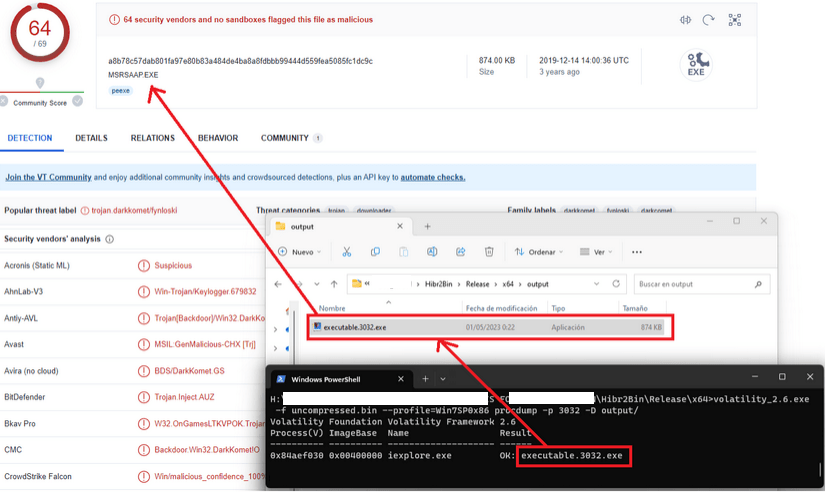
Task: Click the x64 breadcrumb in Explorer
Action: click(x=508, y=284)
